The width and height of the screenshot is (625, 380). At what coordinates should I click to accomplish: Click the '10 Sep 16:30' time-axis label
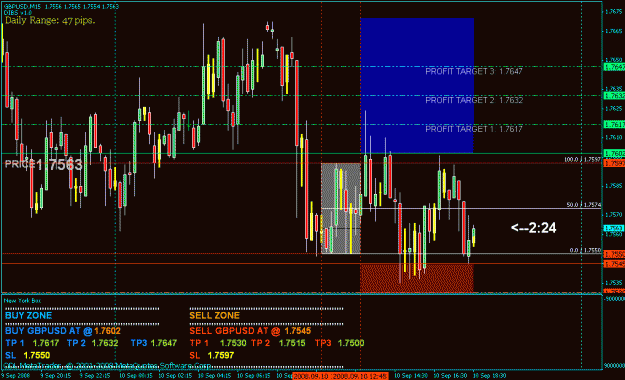tap(450, 376)
